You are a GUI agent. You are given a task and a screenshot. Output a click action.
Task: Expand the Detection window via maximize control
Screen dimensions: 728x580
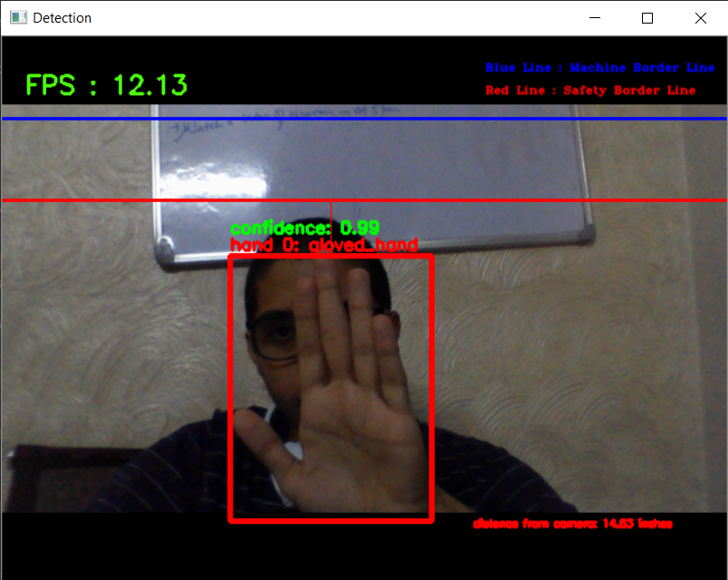[x=646, y=17]
